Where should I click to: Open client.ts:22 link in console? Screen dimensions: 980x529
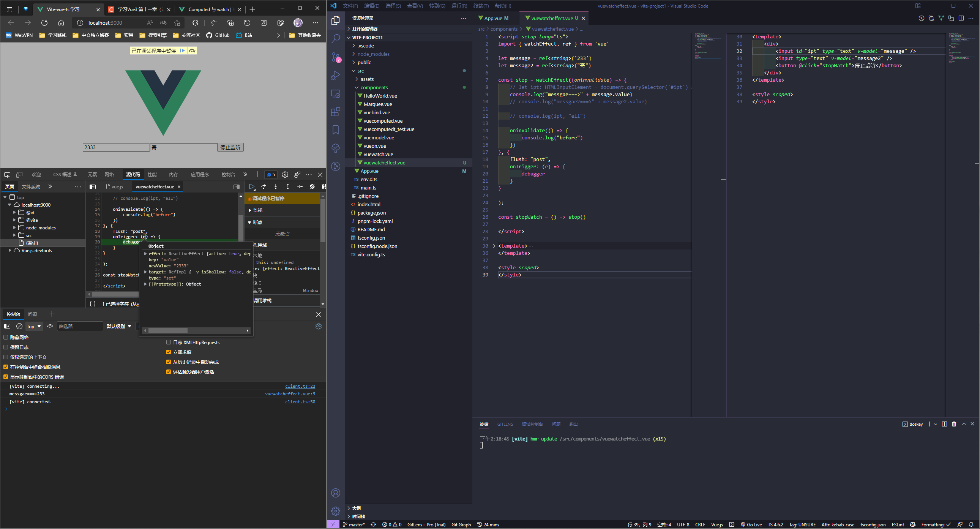click(300, 386)
